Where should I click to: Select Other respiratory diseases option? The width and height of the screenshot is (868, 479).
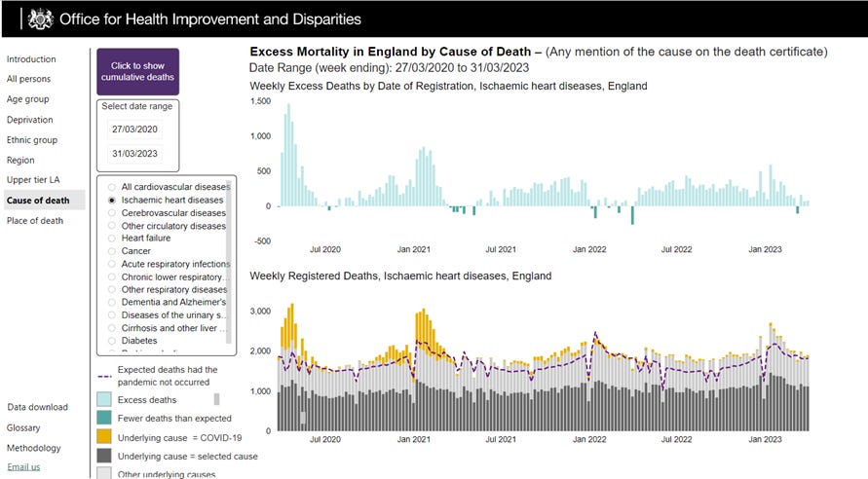click(x=112, y=290)
